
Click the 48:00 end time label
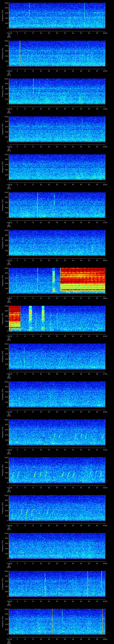pos(105,639)
